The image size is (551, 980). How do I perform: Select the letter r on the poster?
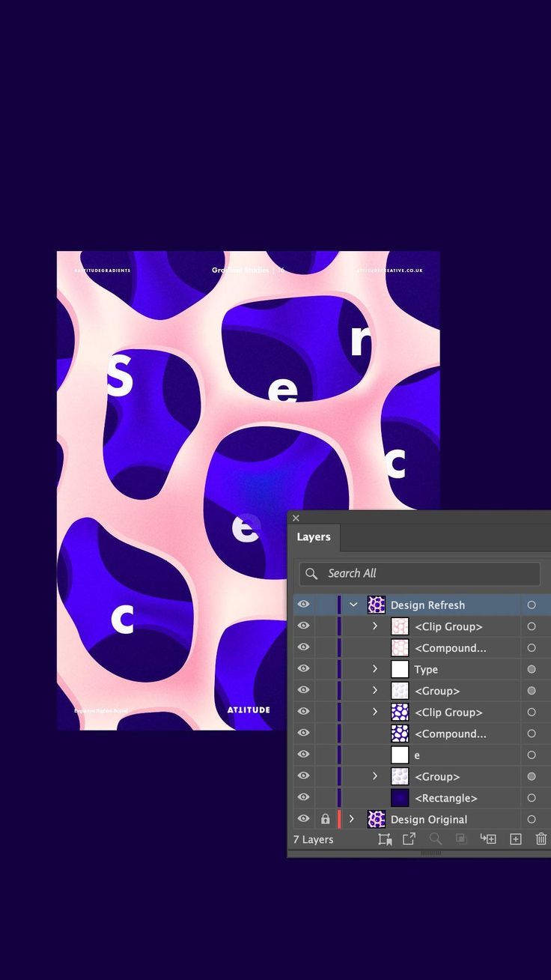pos(360,341)
